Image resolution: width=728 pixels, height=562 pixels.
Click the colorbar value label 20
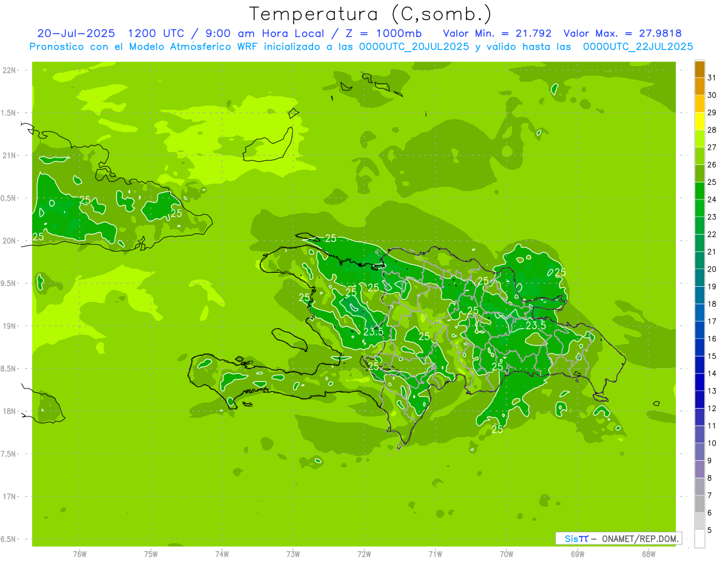[x=712, y=269]
